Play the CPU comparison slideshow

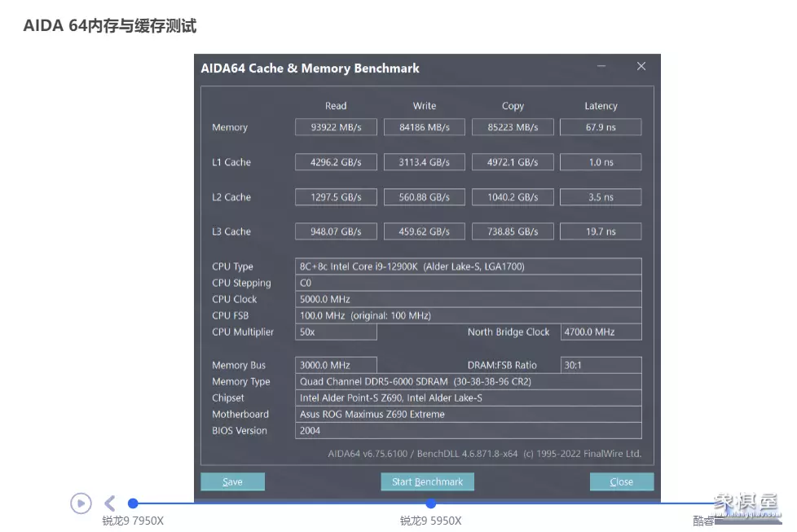(x=81, y=503)
